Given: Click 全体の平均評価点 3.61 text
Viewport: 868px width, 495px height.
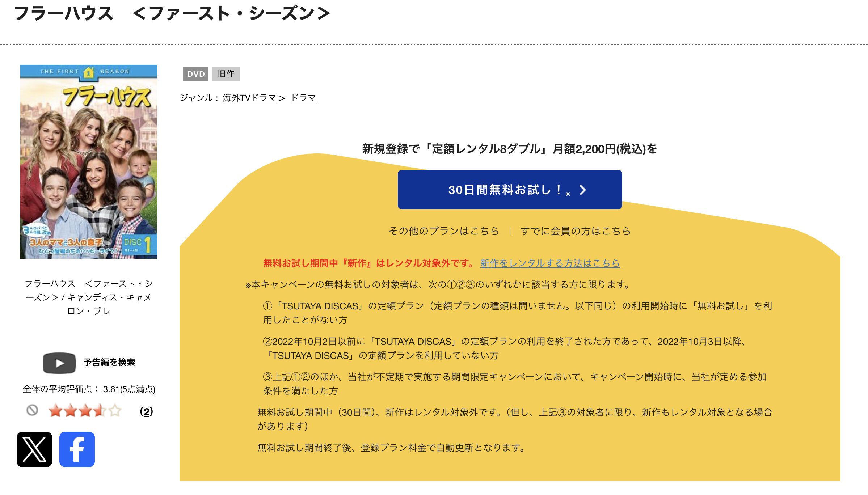Looking at the screenshot, I should click(89, 389).
